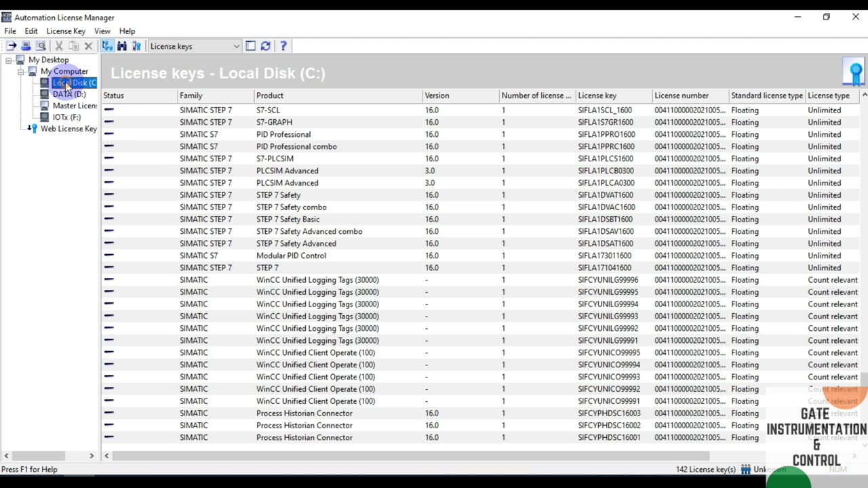Click the Refresh toolbar icon
Screen dimensions: 868x488
pos(265,46)
